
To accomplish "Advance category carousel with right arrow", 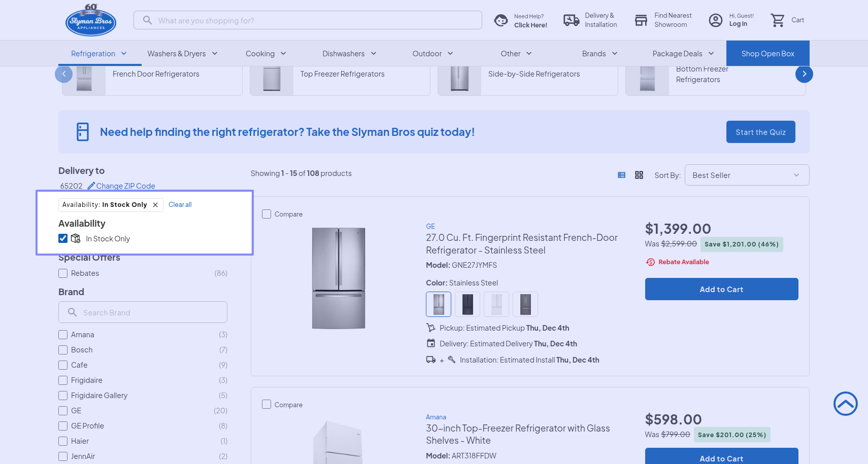I will point(804,74).
